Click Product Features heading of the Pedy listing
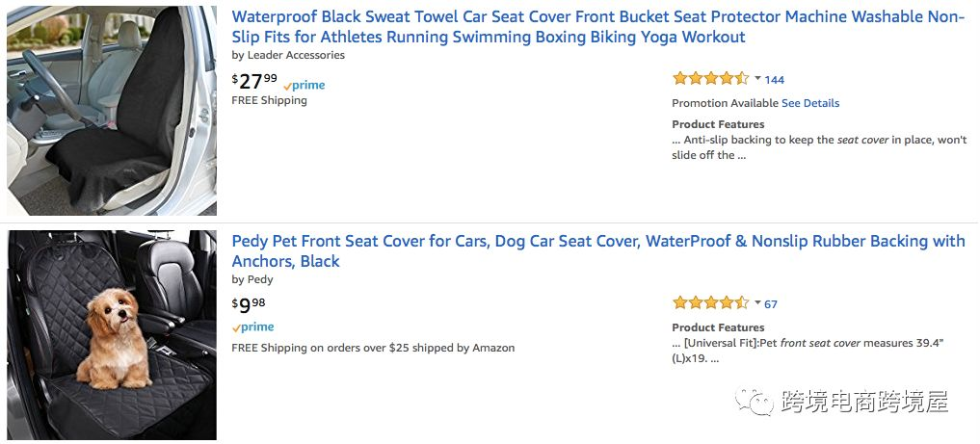 click(718, 327)
